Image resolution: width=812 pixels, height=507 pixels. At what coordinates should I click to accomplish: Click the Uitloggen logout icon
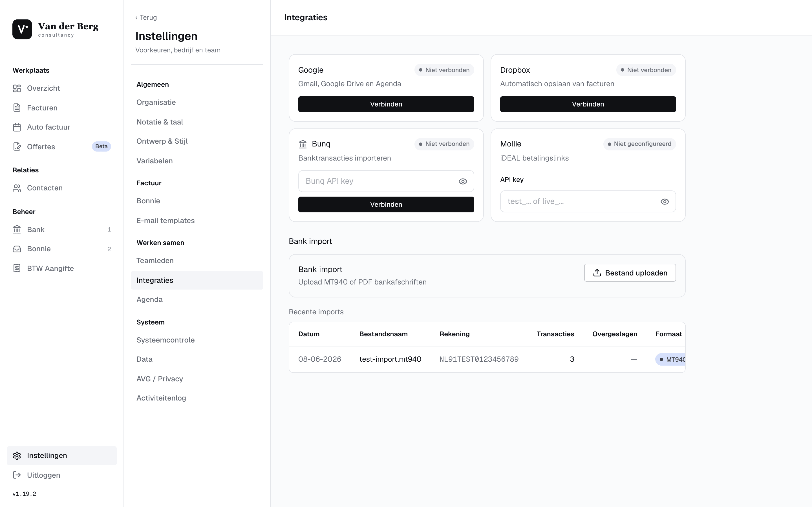coord(17,475)
